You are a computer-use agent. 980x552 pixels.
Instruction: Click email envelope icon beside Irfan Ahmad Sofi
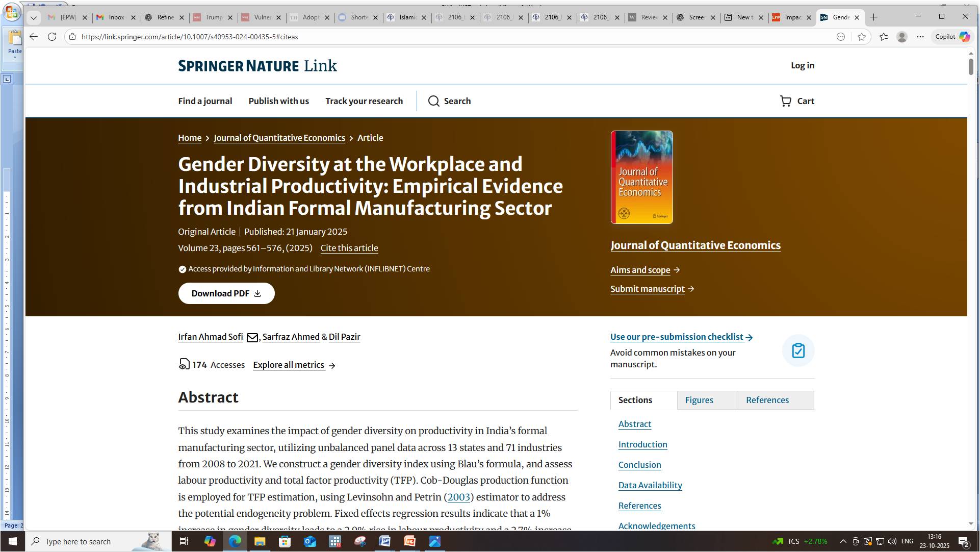click(252, 337)
